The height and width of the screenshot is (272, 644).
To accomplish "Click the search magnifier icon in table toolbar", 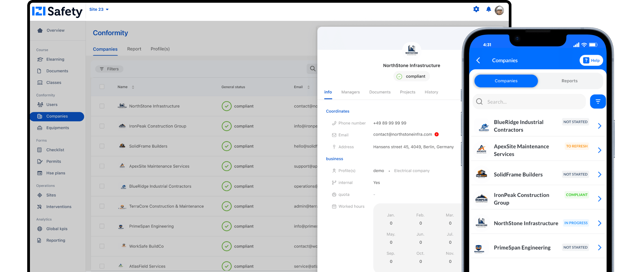I will (x=313, y=69).
